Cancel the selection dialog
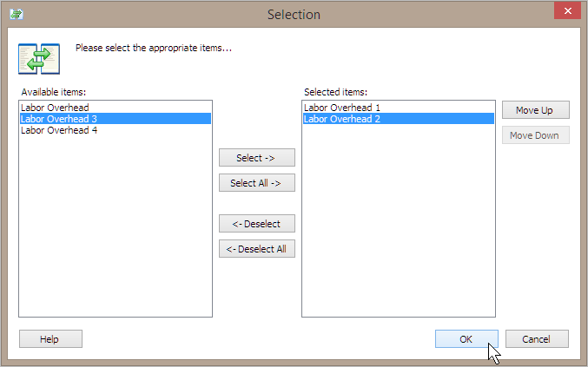Screen dimensions: 588x367 (x=537, y=339)
